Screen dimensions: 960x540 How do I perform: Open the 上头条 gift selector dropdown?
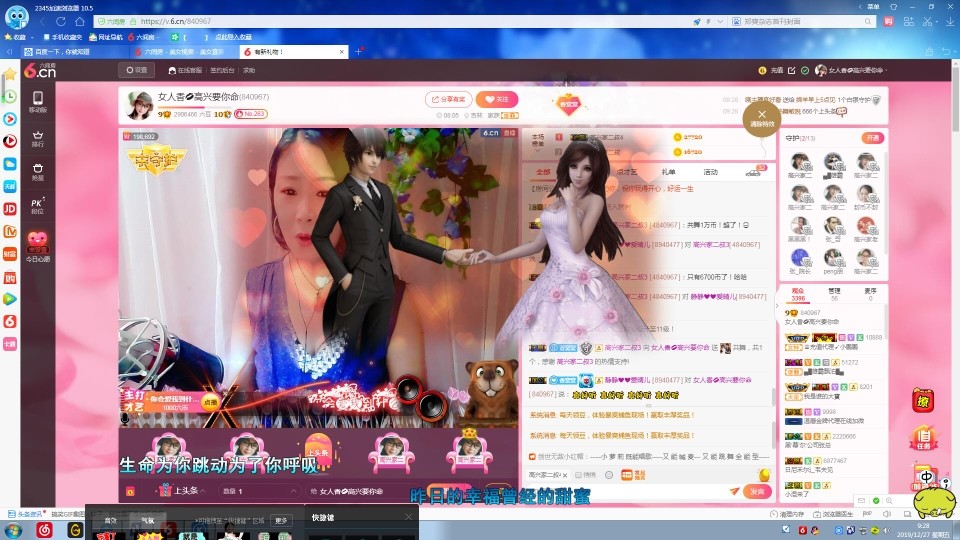(x=183, y=490)
